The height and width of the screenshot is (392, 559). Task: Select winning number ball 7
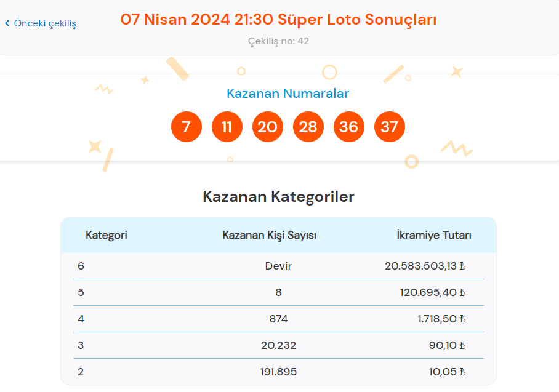click(x=187, y=127)
